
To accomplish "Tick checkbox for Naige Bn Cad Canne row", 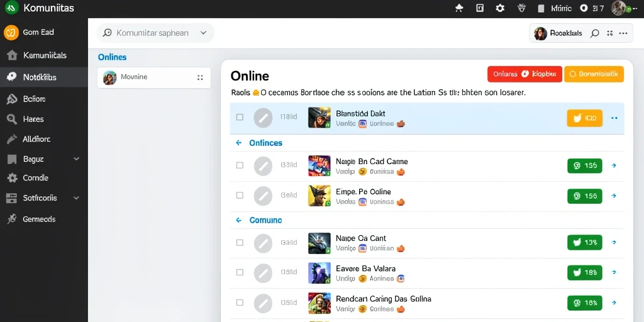I will coord(240,165).
